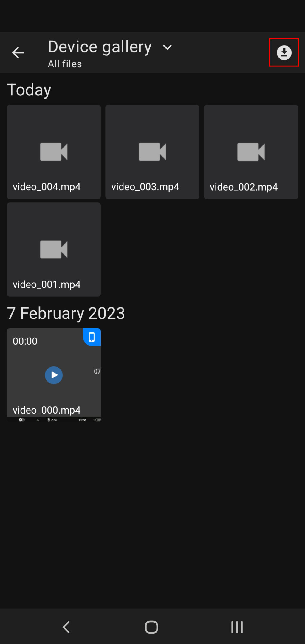The height and width of the screenshot is (644, 305).
Task: Open video_003.mp4 thumbnail
Action: point(152,152)
